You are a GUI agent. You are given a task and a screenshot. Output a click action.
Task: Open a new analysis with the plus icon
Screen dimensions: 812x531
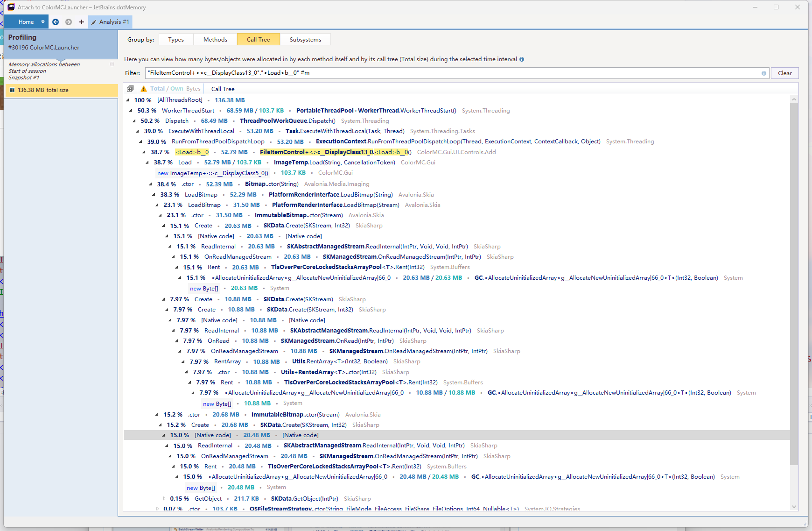(x=81, y=21)
